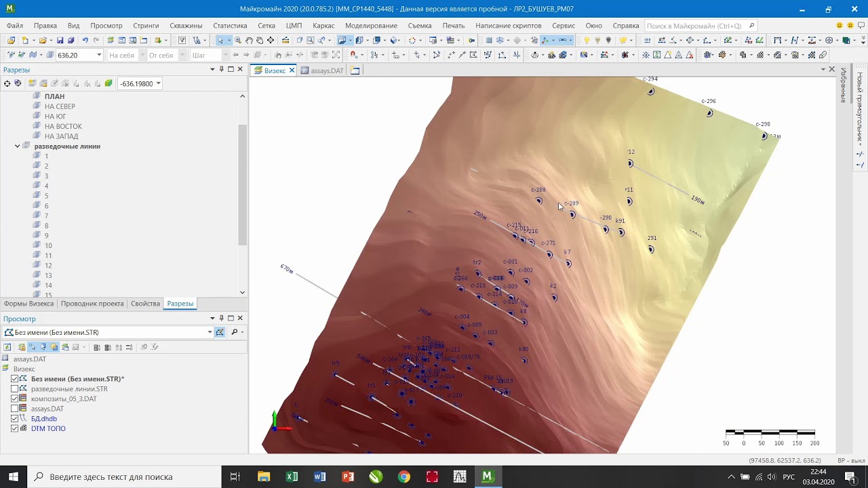Switch to the Свойства tab

coord(145,304)
